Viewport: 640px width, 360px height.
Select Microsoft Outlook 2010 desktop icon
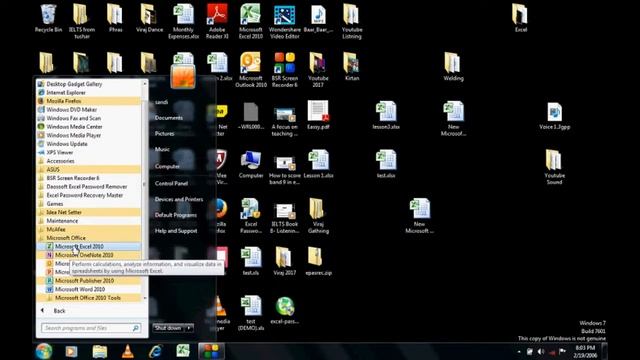pyautogui.click(x=251, y=70)
